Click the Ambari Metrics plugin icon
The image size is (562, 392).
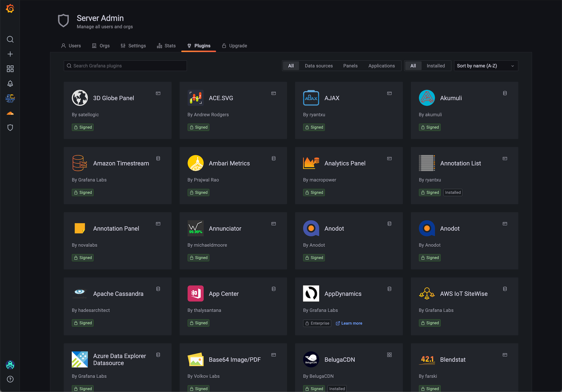[x=196, y=163]
